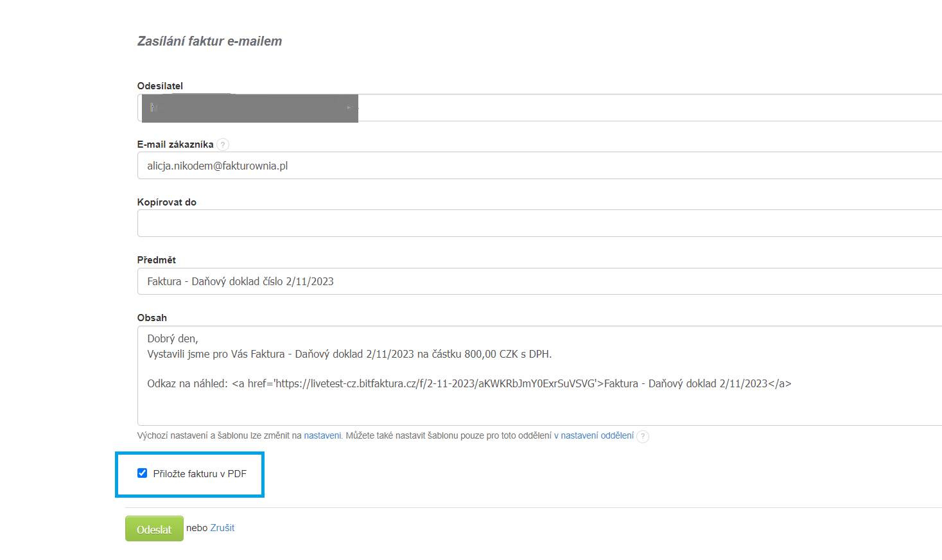Click the Zasílání faktur e-mailem heading
Image resolution: width=942 pixels, height=560 pixels.
click(209, 41)
